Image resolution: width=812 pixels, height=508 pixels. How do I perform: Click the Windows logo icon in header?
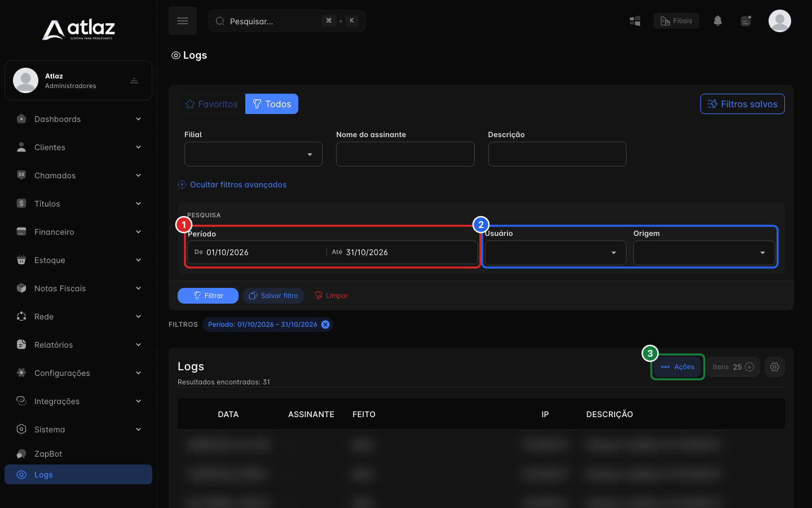pyautogui.click(x=635, y=21)
